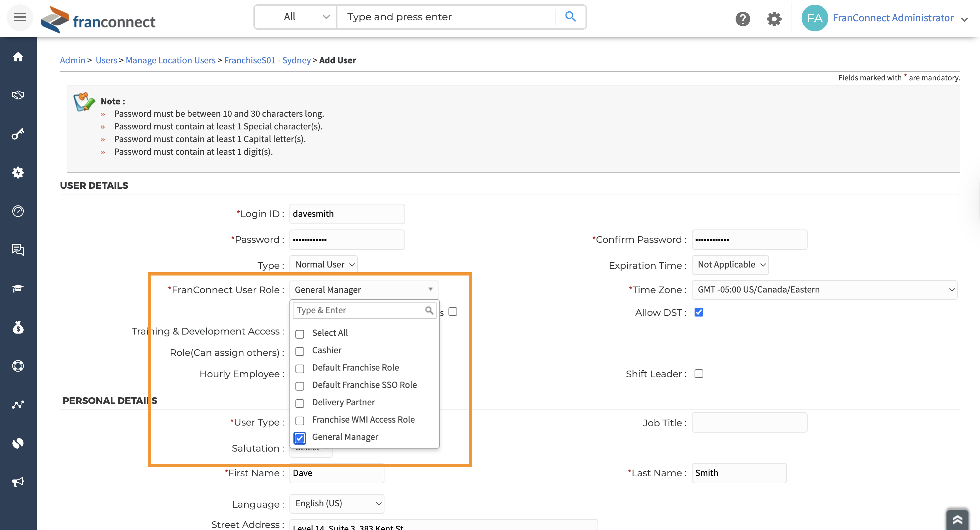Open the help question mark icon
The width and height of the screenshot is (980, 530).
click(742, 18)
